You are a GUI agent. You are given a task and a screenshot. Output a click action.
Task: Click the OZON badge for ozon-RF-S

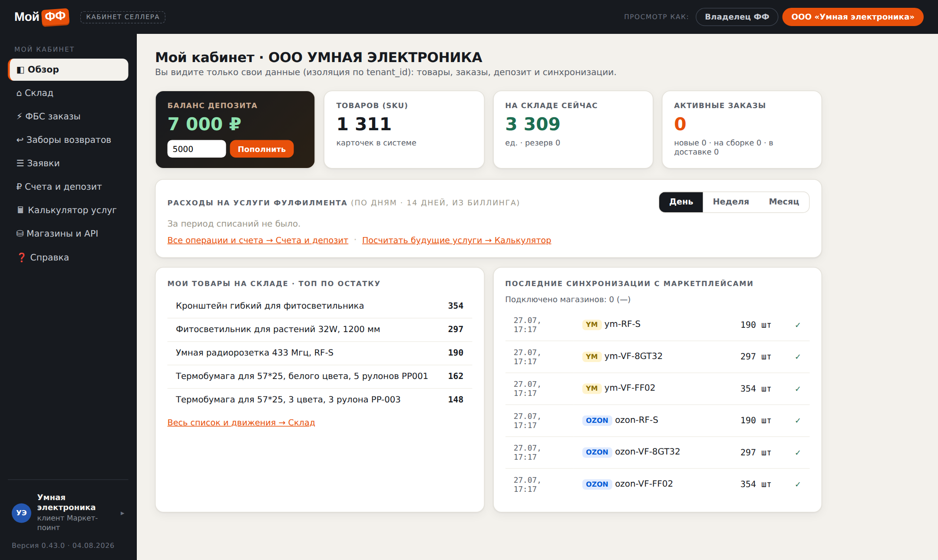click(x=597, y=420)
